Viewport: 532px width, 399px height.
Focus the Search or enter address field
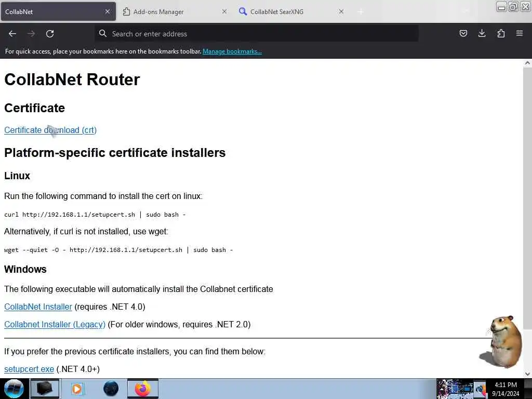pyautogui.click(x=257, y=34)
